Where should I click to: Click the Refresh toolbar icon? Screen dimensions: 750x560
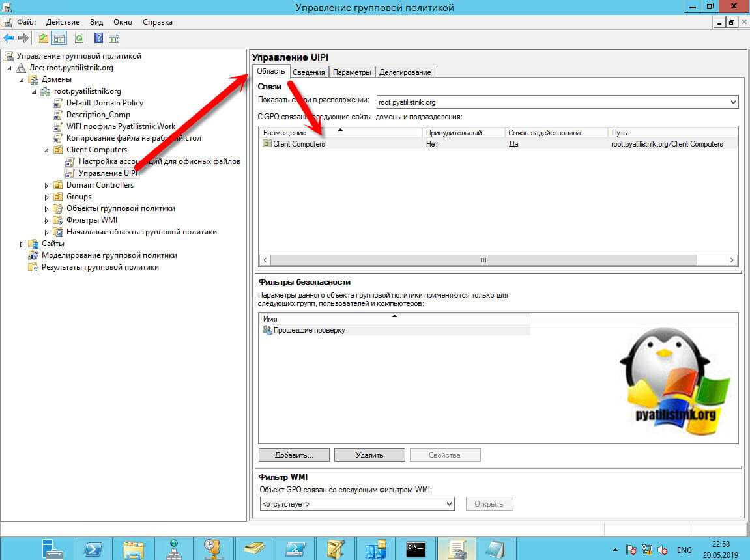[79, 38]
